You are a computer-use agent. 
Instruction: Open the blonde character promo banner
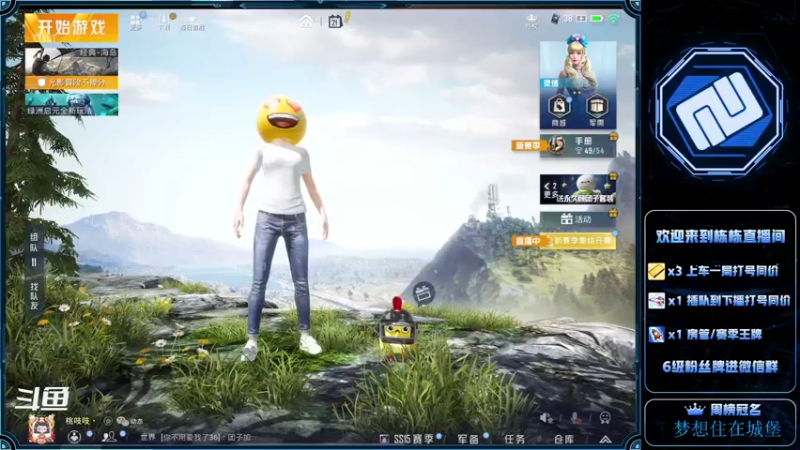point(578,64)
